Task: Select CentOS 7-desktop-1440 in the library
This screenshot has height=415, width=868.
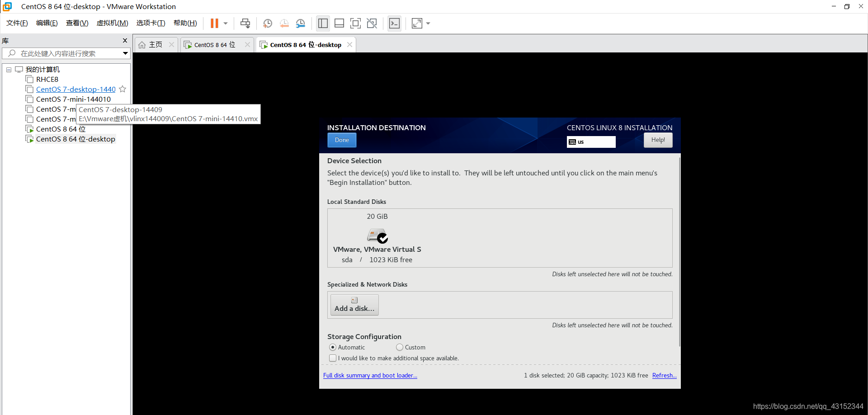Action: point(75,90)
